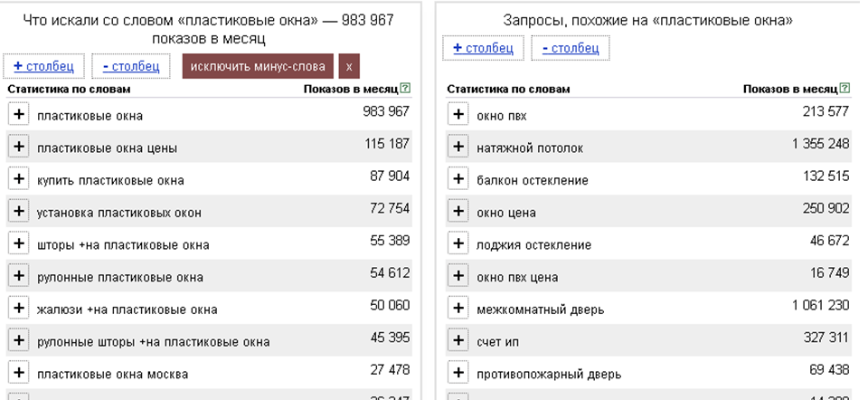Click '- столбец' in similar queries panel
The height and width of the screenshot is (400, 868).
pyautogui.click(x=571, y=48)
